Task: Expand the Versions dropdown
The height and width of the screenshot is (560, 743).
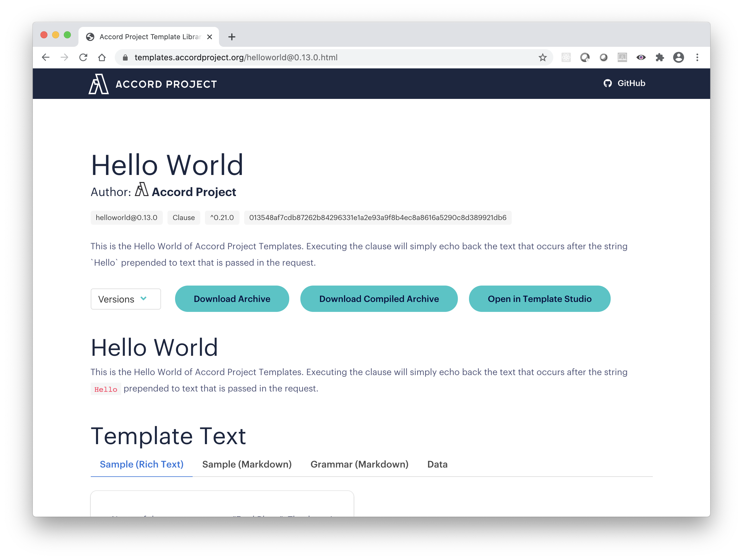Action: 126,299
